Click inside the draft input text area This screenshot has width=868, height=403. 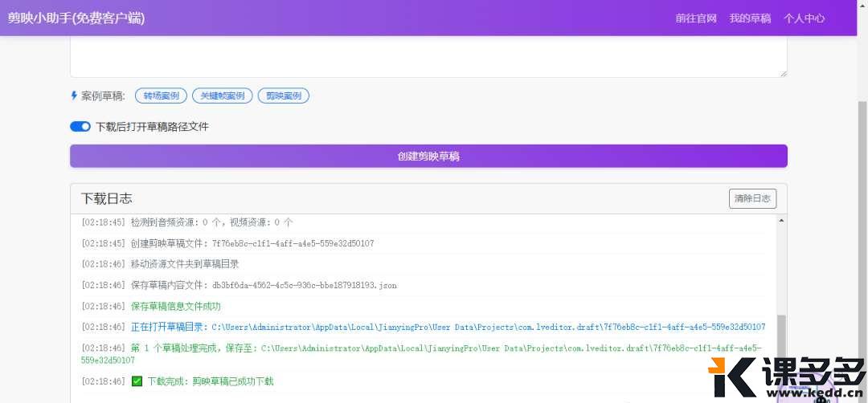428,57
